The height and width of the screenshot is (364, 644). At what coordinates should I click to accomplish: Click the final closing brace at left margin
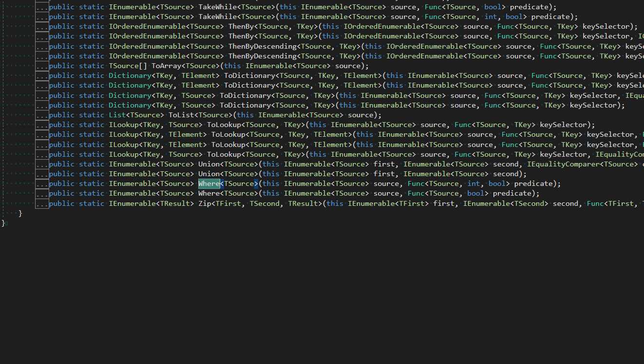click(x=3, y=223)
